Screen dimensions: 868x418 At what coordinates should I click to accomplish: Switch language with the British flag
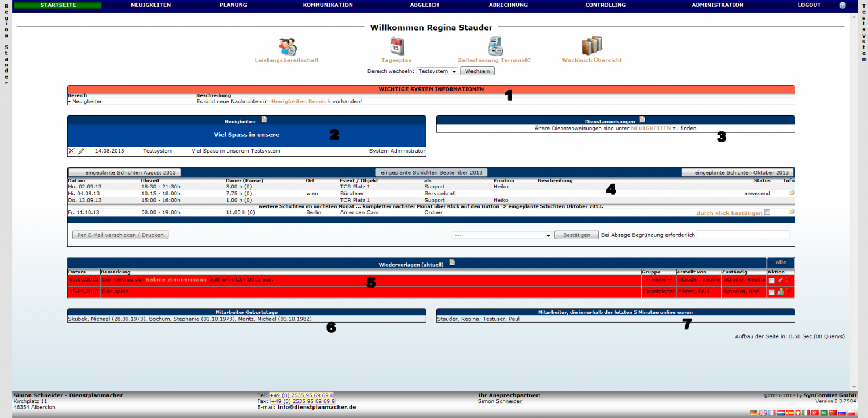point(763,413)
